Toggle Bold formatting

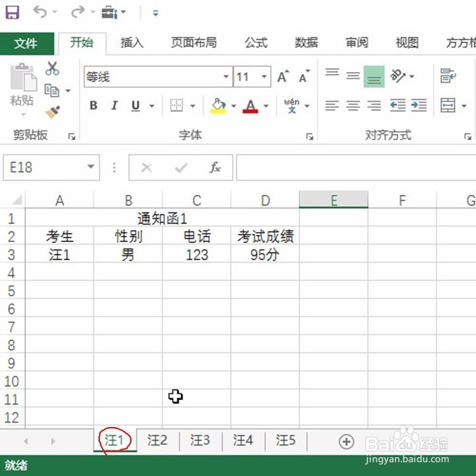coord(93,106)
